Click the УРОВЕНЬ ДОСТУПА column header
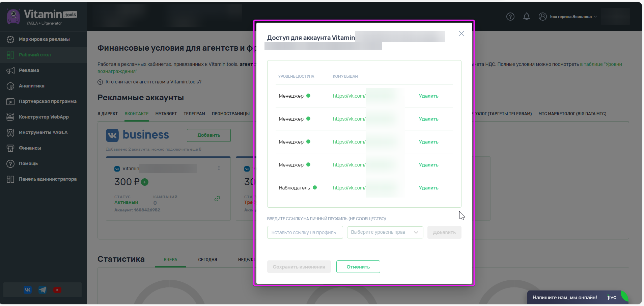 click(x=296, y=77)
